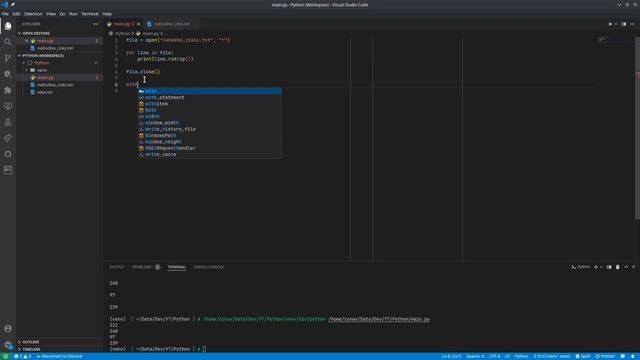The width and height of the screenshot is (640, 360).
Task: Click the editor vertical scrollbar
Action: click(x=638, y=129)
